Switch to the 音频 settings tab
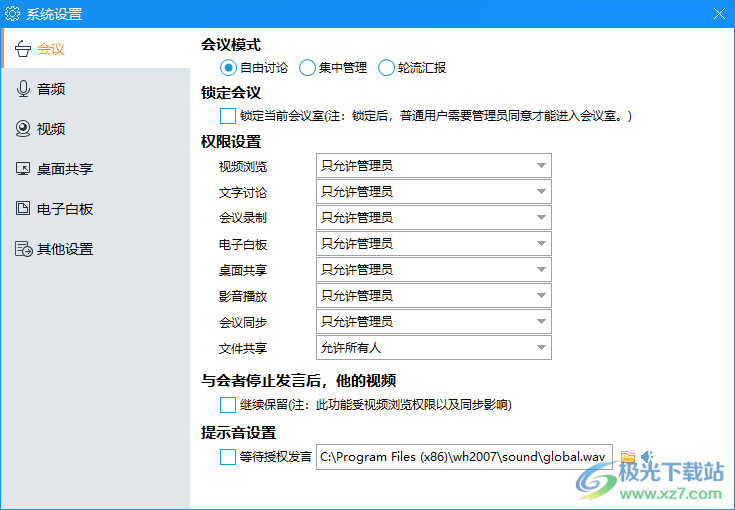 pyautogui.click(x=96, y=89)
